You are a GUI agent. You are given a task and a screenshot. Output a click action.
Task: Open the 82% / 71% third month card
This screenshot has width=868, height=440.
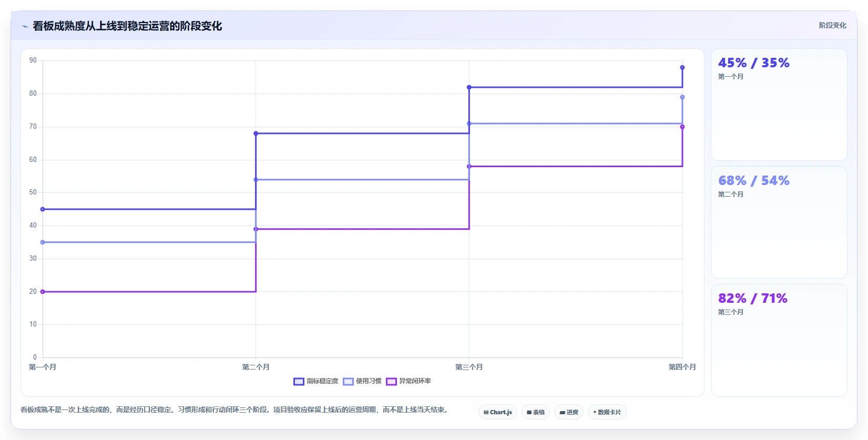pyautogui.click(x=779, y=340)
